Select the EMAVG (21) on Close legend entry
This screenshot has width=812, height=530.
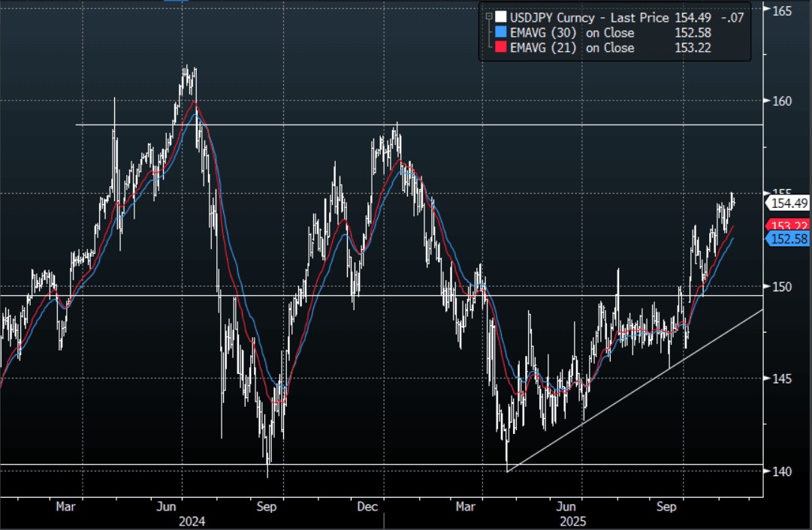click(x=572, y=48)
